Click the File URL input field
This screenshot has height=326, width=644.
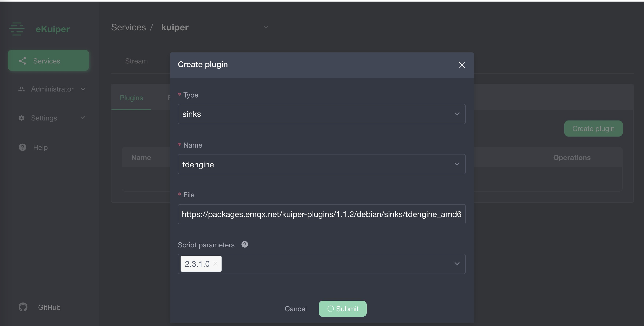pyautogui.click(x=321, y=214)
